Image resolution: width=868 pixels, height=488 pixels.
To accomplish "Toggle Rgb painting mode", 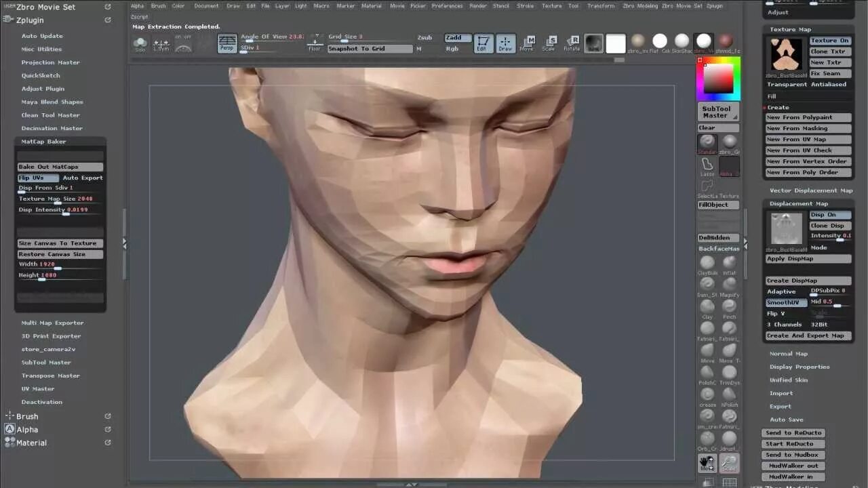I will 452,49.
